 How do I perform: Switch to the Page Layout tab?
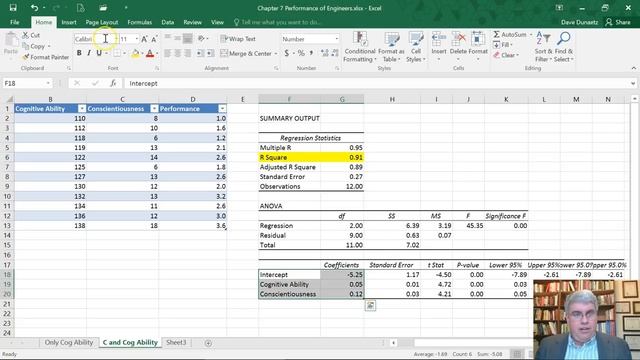tap(102, 22)
